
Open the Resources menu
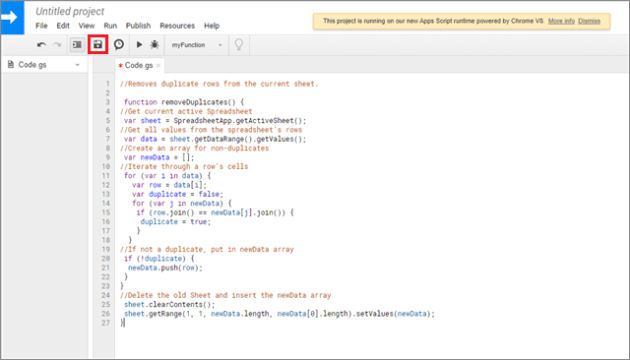point(177,26)
